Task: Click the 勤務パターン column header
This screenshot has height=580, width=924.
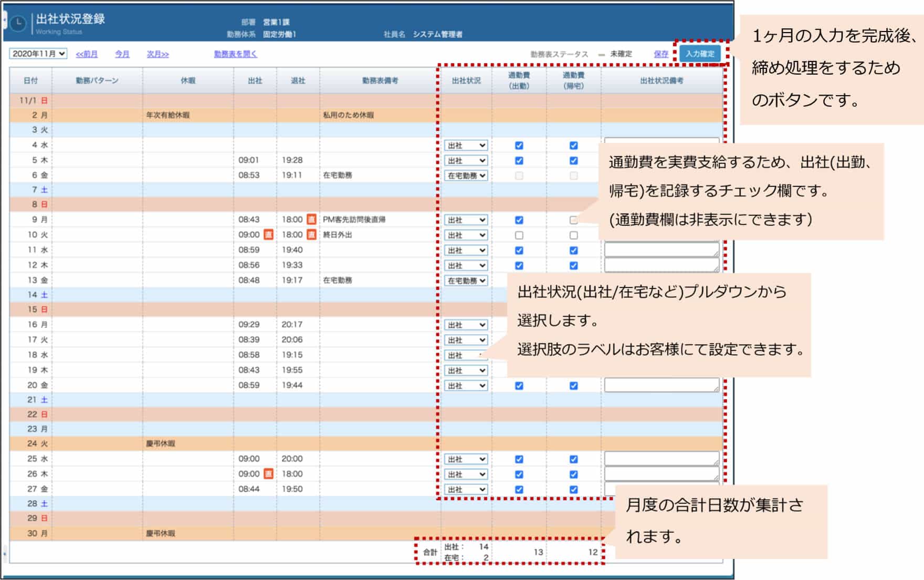Action: coord(97,80)
